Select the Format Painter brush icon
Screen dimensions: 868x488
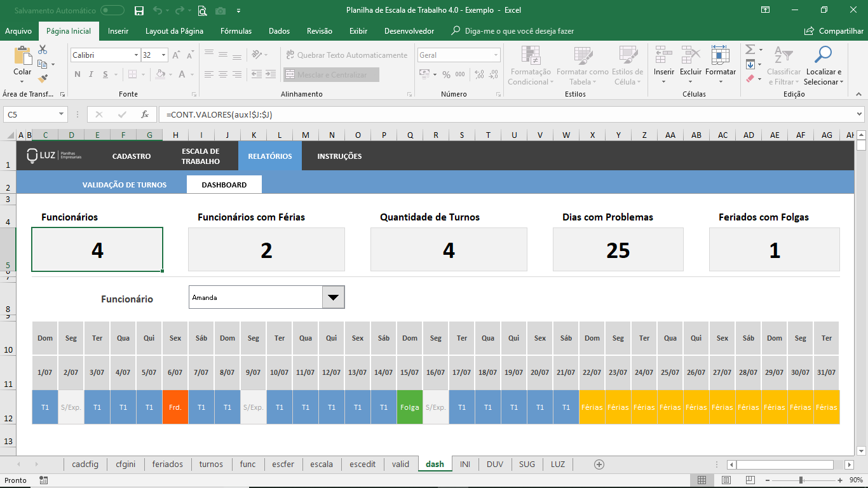pyautogui.click(x=43, y=78)
